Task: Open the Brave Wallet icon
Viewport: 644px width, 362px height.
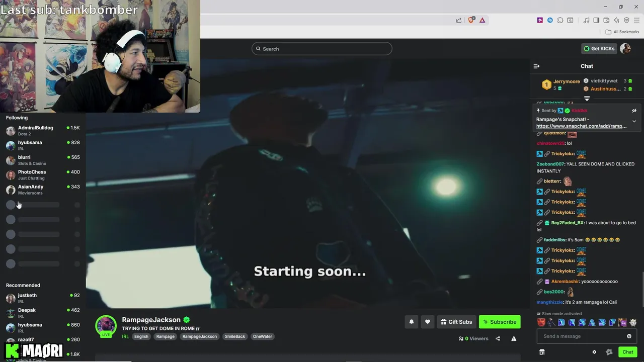Action: 606,20
